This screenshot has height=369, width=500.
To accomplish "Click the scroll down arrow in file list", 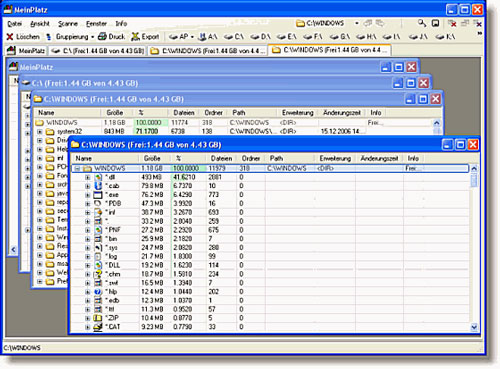I will (x=474, y=328).
